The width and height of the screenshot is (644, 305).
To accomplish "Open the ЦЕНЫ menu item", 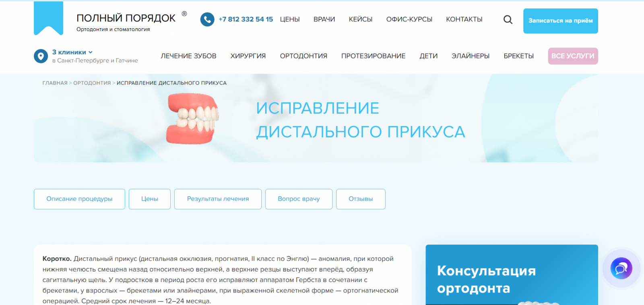I will pyautogui.click(x=290, y=19).
